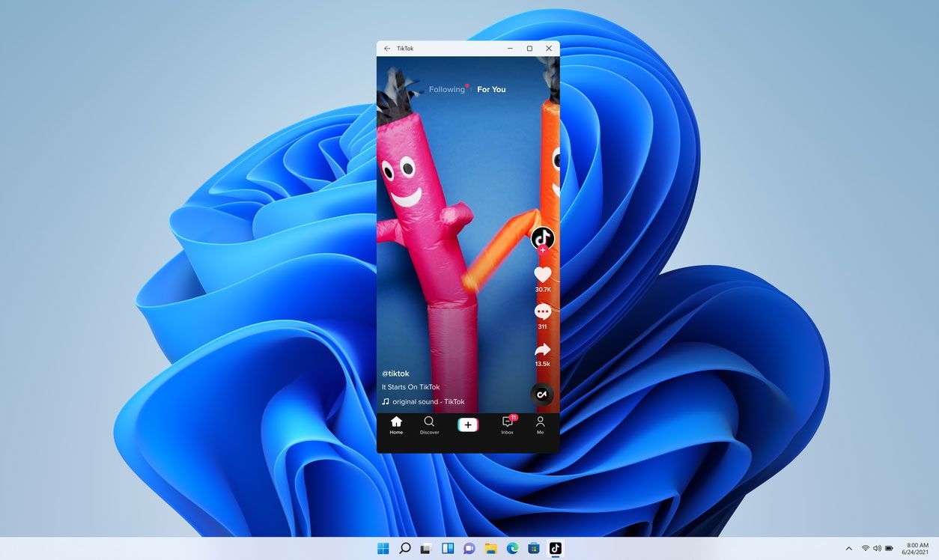The width and height of the screenshot is (939, 560).
Task: Click the spinning sound record icon
Action: [x=541, y=394]
